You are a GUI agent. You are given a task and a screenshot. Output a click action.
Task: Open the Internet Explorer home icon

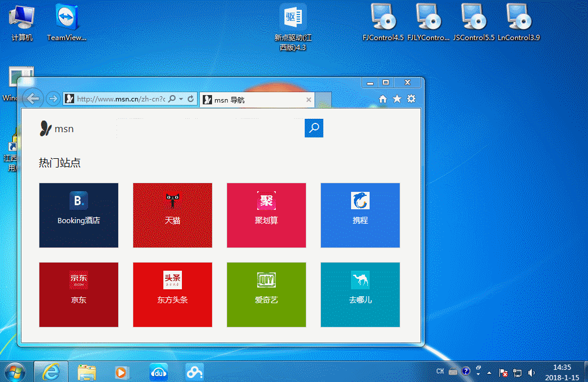click(x=382, y=99)
